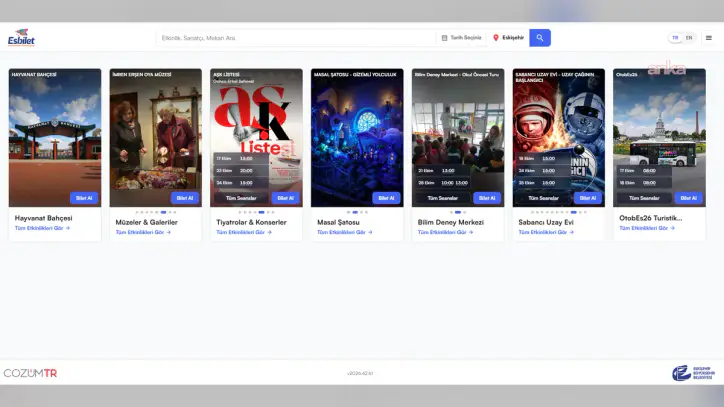Click the Eskişehir Büyükşehir Belediyesi logo

(694, 373)
